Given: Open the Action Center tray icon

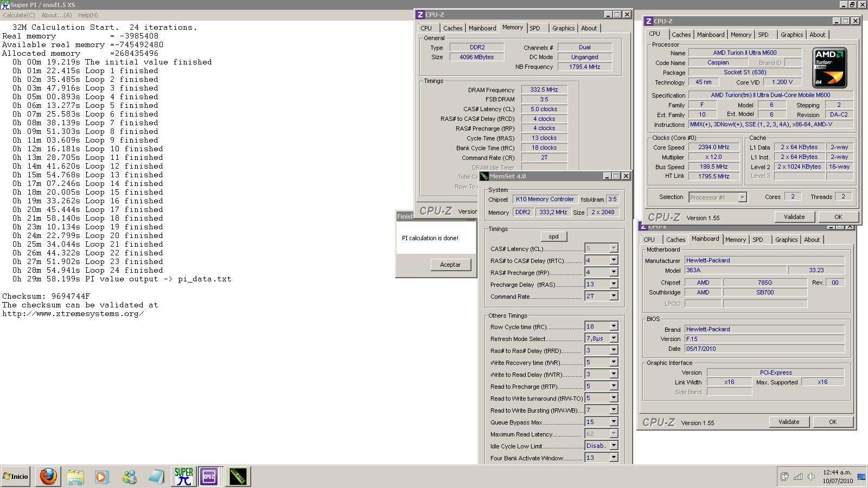Looking at the screenshot, I should (x=784, y=477).
